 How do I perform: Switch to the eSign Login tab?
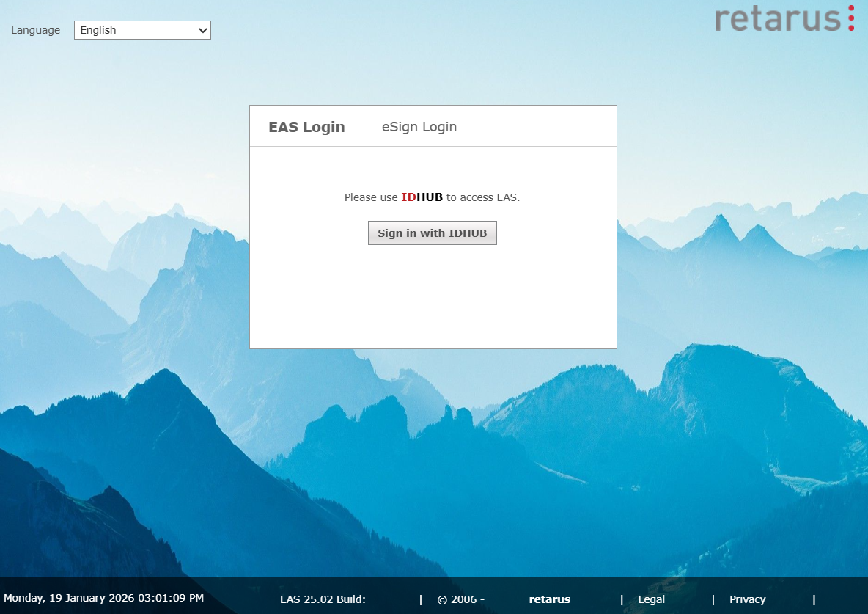coord(419,127)
